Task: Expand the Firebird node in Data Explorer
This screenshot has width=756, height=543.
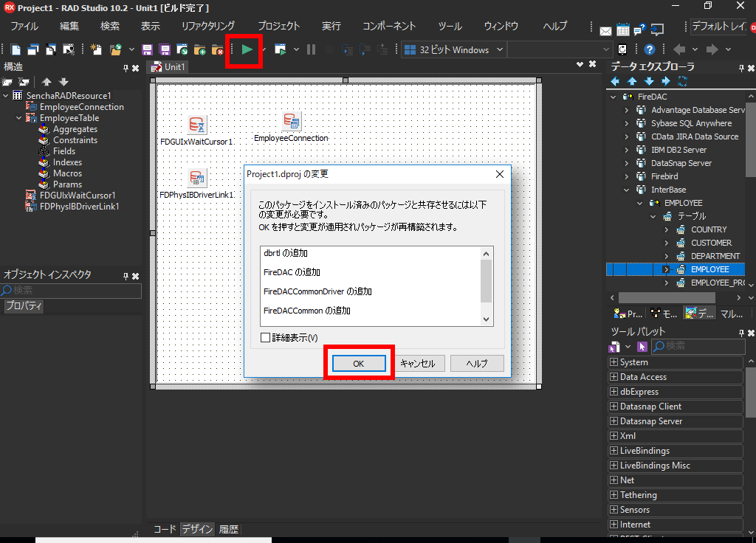Action: [x=626, y=176]
